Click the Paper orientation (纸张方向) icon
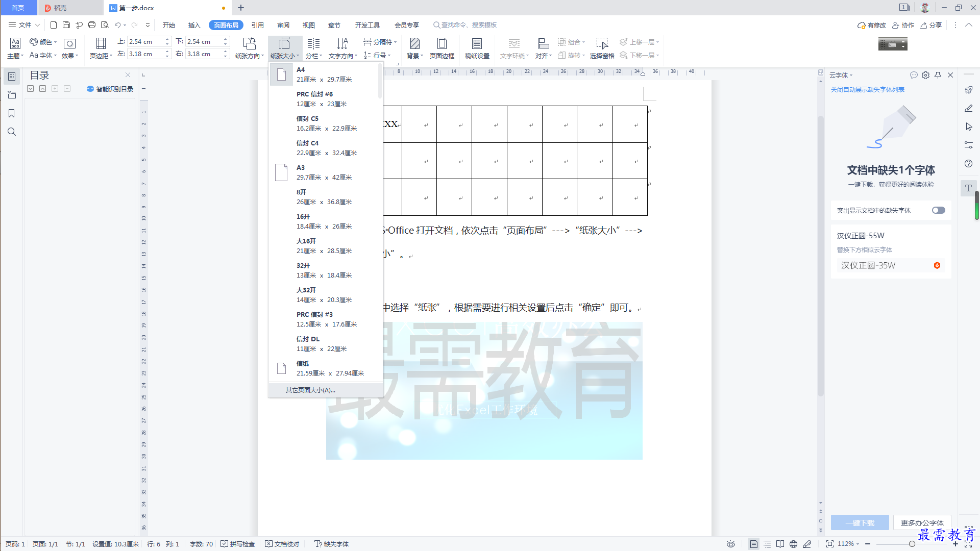This screenshot has width=980, height=551. (x=249, y=43)
